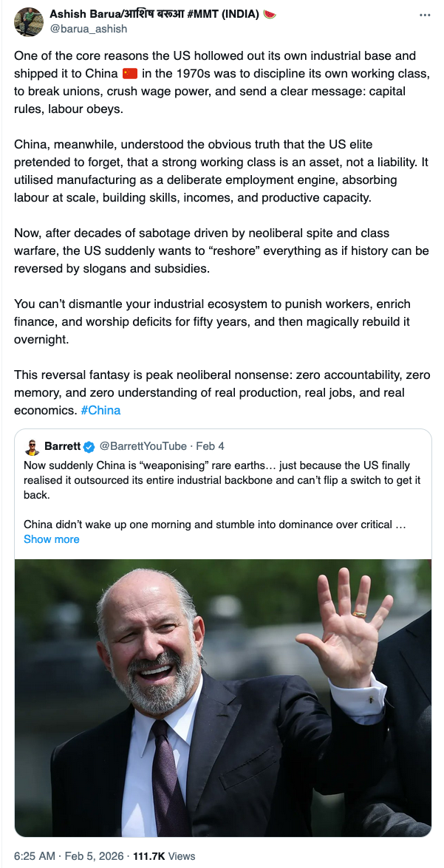Click the Barrett display name in quoted tweet
This screenshot has height=868, width=444.
62,447
